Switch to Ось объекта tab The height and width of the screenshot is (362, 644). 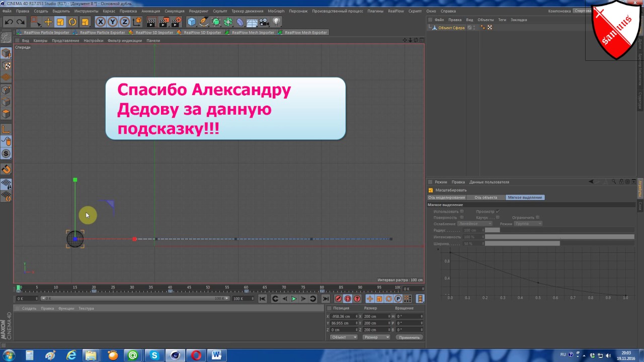coord(486,198)
